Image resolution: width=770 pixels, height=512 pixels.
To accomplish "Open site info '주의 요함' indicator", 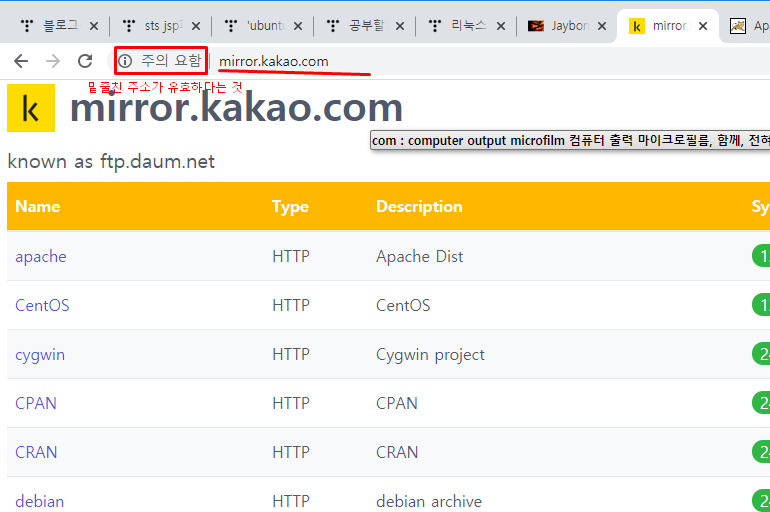I will (x=161, y=61).
